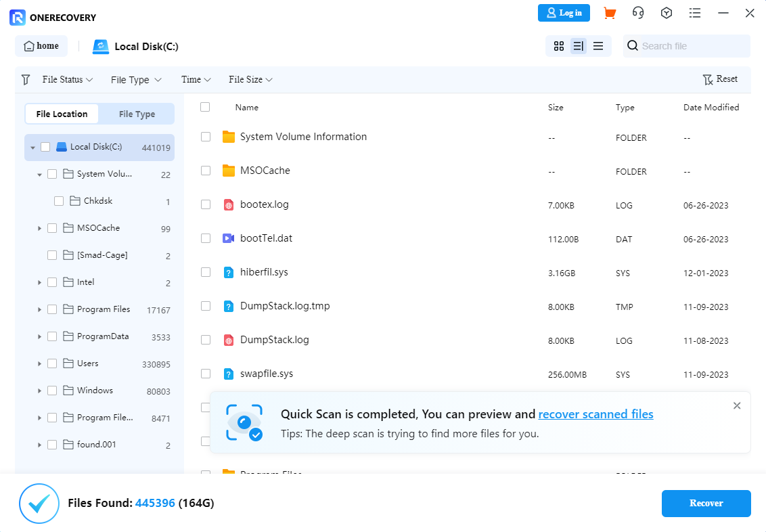The width and height of the screenshot is (766, 532).
Task: Switch to the File Type tab
Action: [x=137, y=114]
